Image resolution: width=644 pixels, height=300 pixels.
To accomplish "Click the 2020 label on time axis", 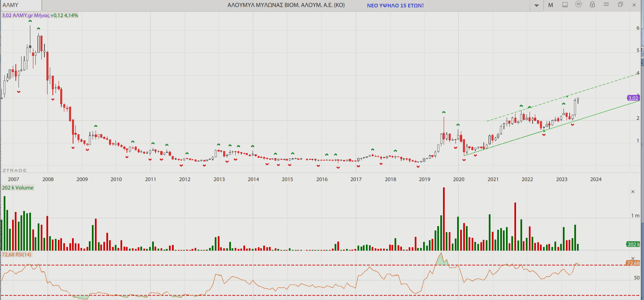I will click(x=459, y=179).
